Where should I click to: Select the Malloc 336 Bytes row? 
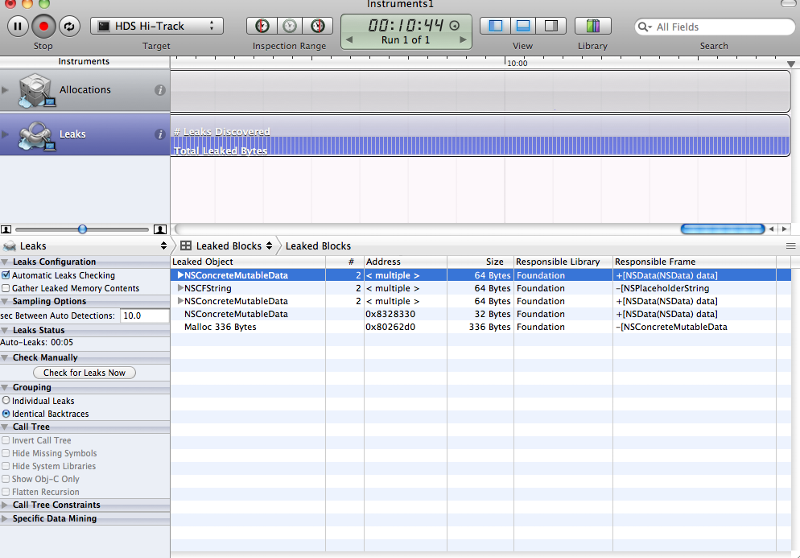[481, 327]
